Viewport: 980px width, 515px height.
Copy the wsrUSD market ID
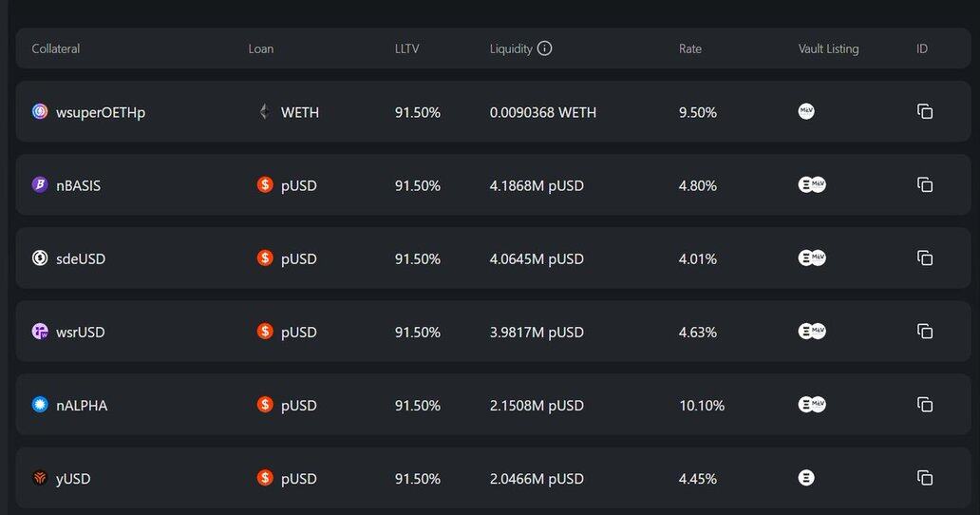(925, 331)
